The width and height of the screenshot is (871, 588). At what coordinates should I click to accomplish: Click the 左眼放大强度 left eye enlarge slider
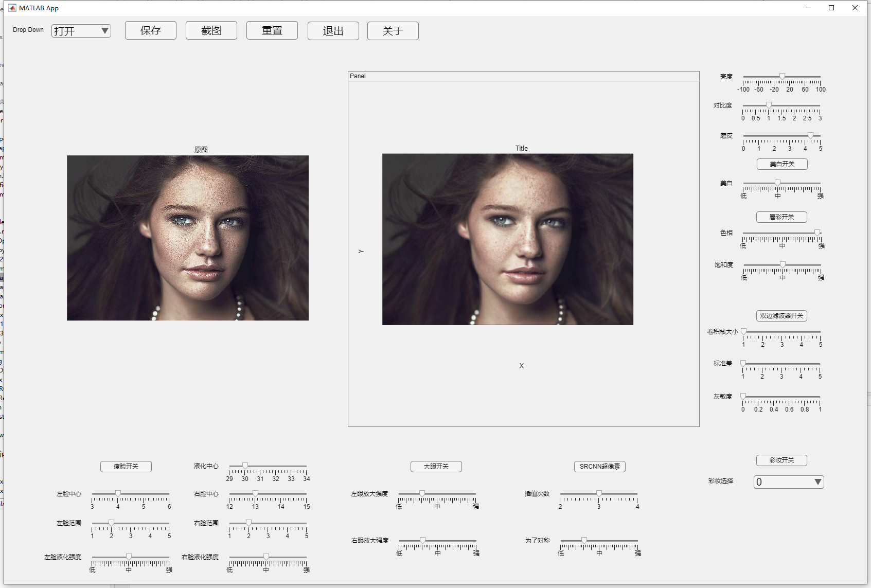(x=437, y=493)
